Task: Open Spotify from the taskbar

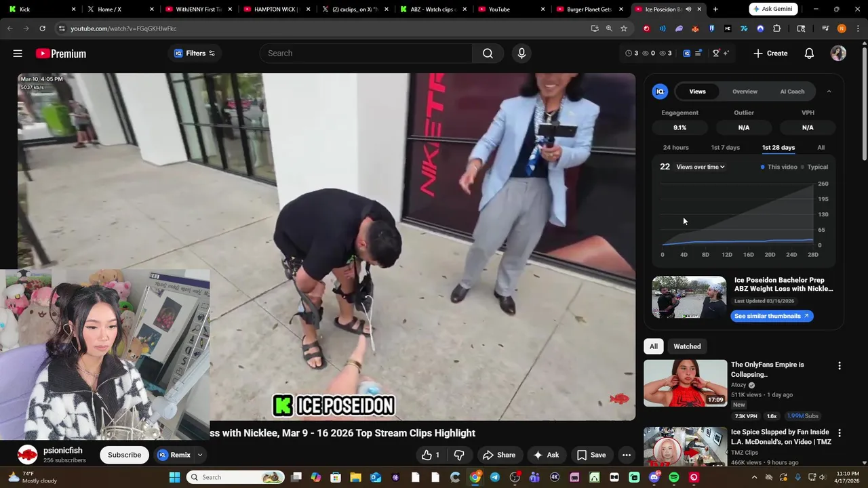Action: (674, 477)
